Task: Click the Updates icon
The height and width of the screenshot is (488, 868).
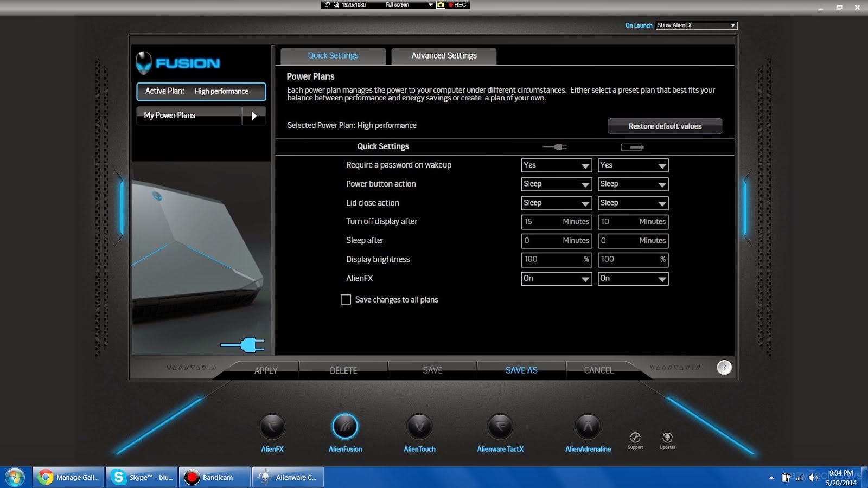Action: (667, 438)
